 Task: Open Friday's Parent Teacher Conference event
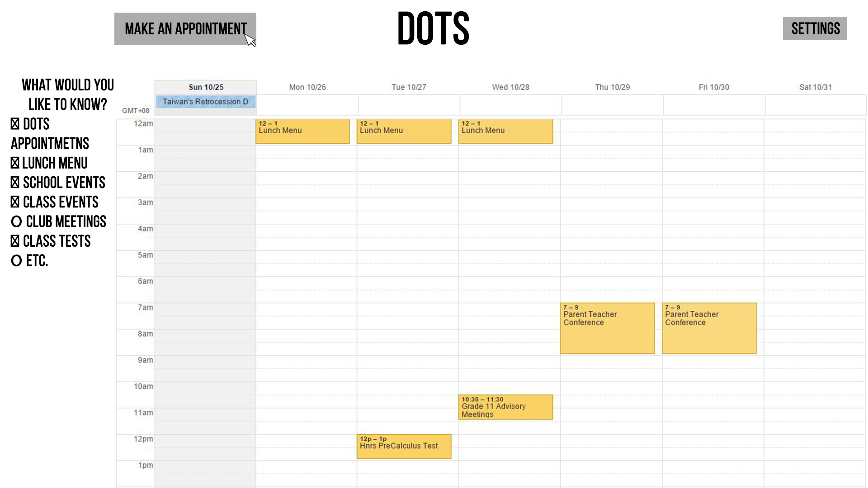point(709,328)
